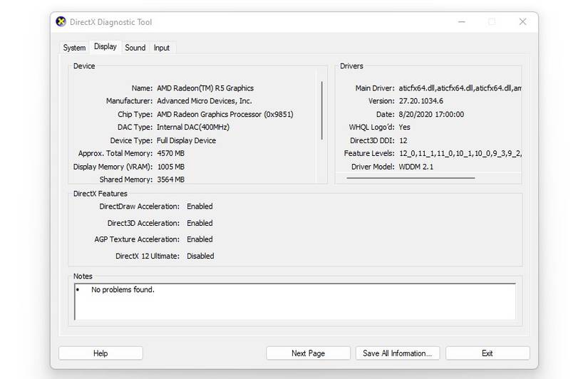Image resolution: width=588 pixels, height=379 pixels.
Task: Click the 'No problems found.' note
Action: tap(123, 290)
